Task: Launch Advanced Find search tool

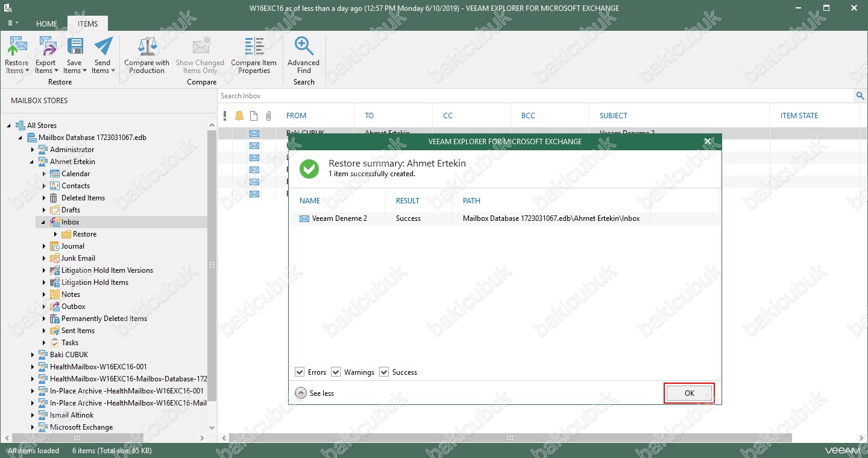Action: coord(304,55)
